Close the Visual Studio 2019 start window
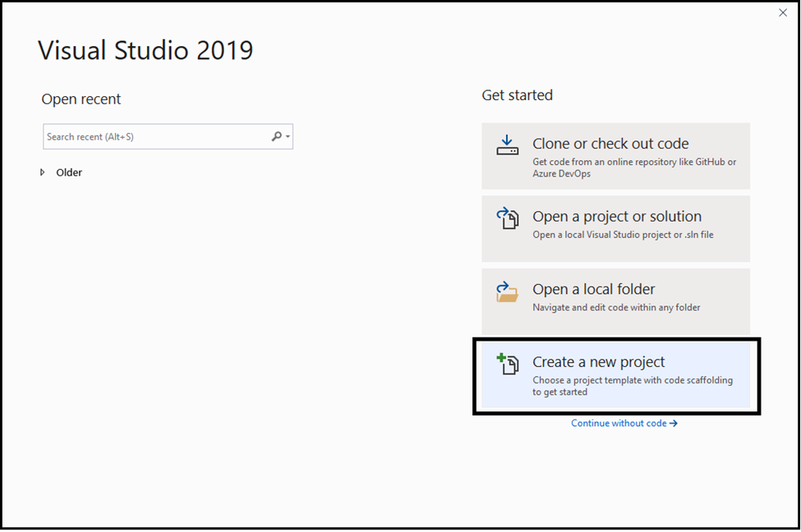 point(783,13)
